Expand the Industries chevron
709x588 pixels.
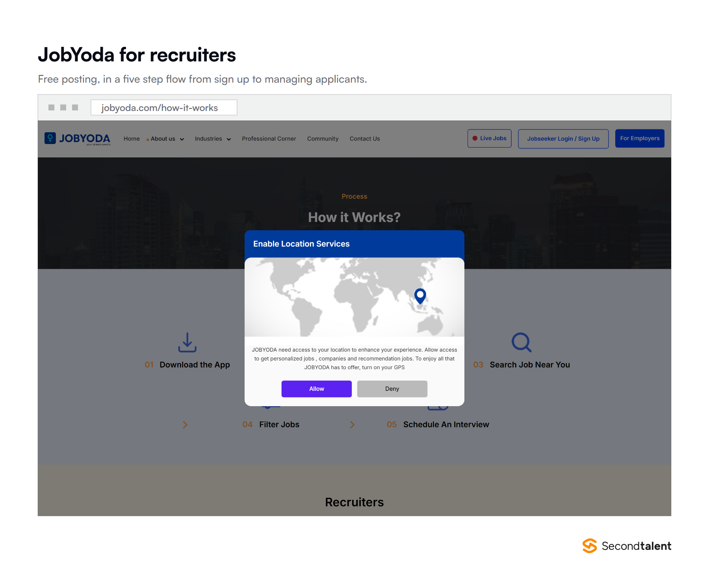[x=229, y=139]
